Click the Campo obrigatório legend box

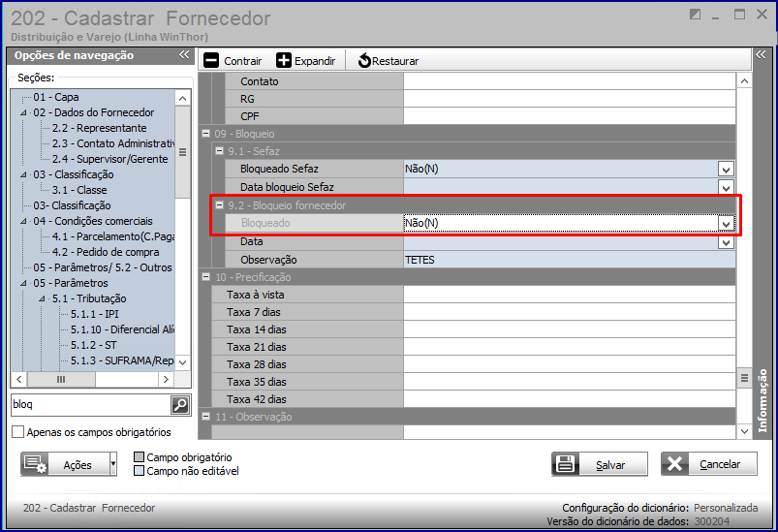click(140, 457)
